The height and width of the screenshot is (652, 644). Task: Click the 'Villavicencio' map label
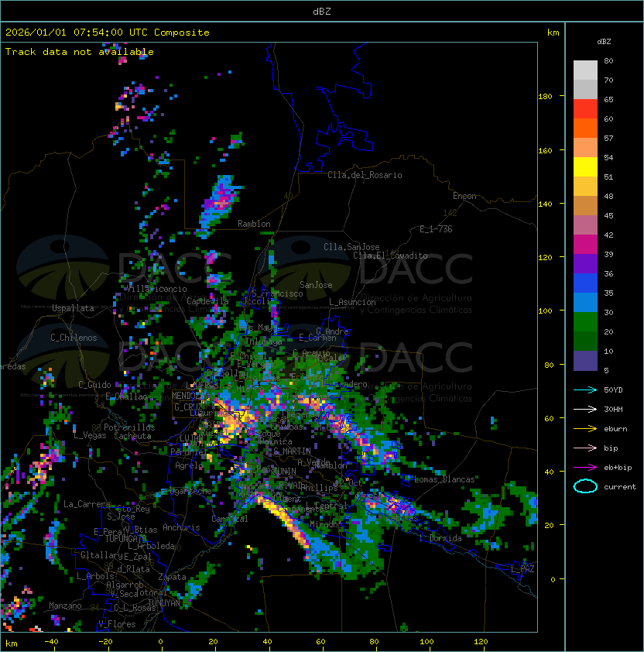tap(156, 289)
